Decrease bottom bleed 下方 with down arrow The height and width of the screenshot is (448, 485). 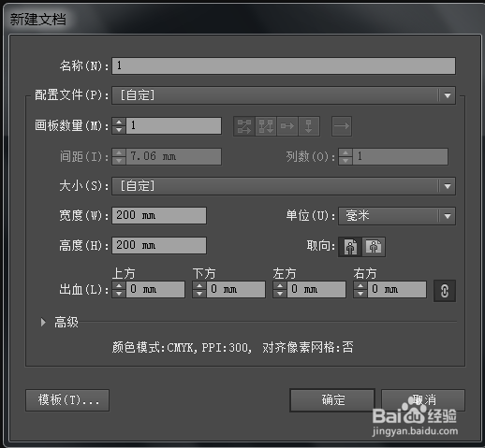(x=199, y=294)
